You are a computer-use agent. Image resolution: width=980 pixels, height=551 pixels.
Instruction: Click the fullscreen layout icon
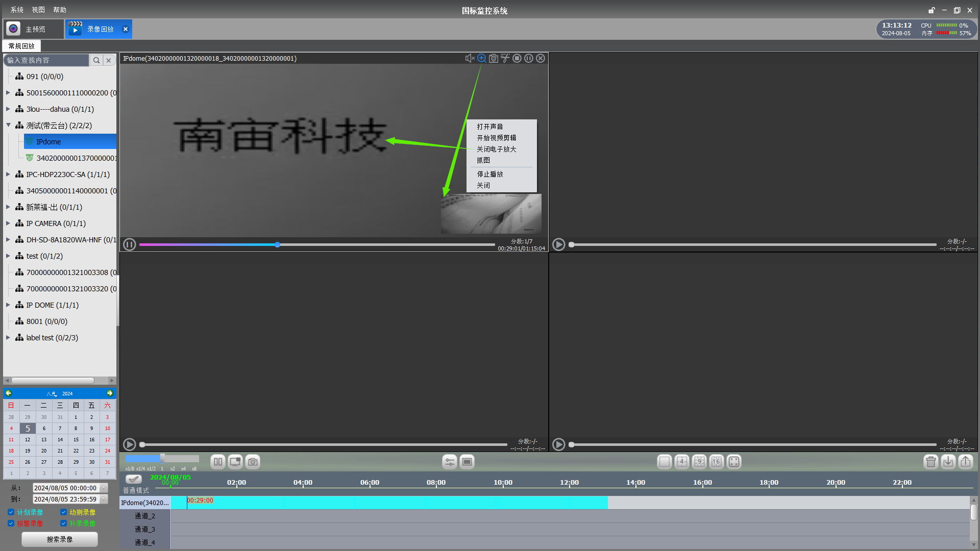coord(734,462)
